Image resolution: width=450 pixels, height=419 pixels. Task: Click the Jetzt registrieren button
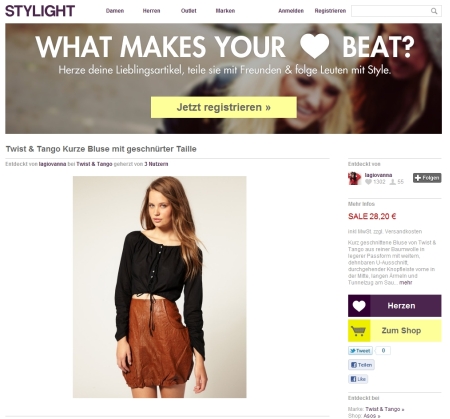[224, 107]
